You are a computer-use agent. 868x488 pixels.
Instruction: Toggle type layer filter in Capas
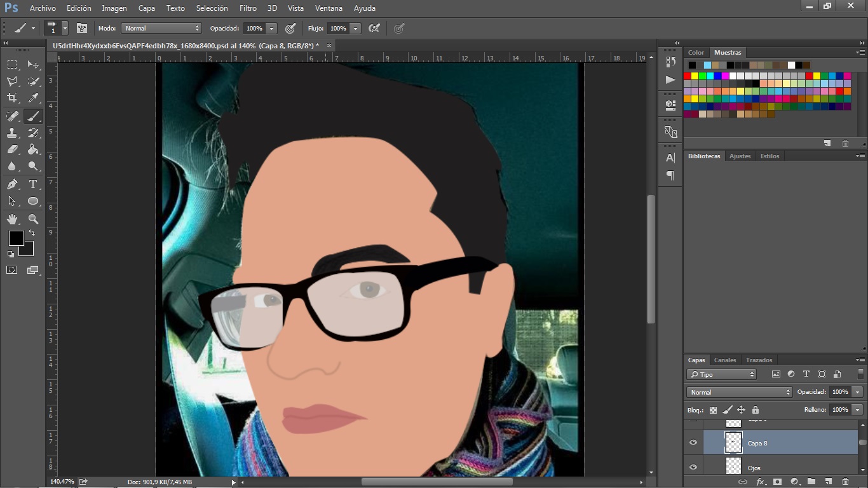coord(806,374)
